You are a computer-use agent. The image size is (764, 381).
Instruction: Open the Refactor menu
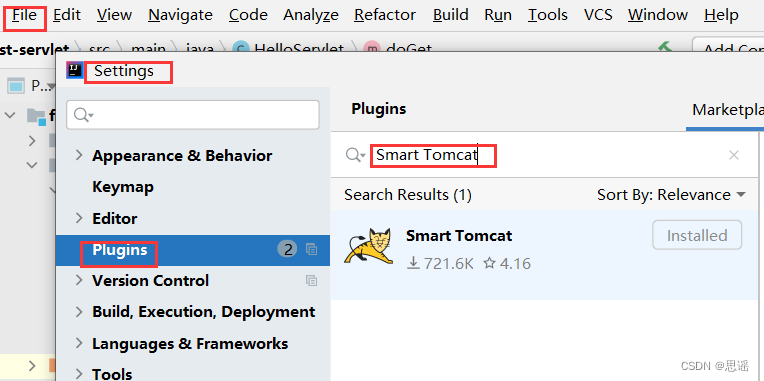[x=385, y=15]
